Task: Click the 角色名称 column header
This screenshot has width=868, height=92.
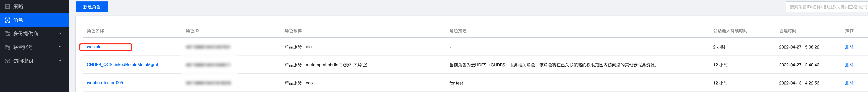Action: click(95, 31)
